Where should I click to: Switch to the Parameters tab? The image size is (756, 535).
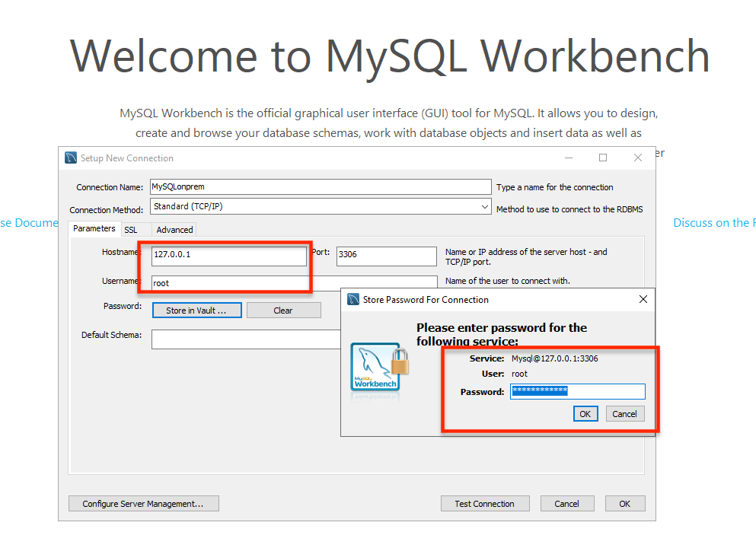[94, 228]
